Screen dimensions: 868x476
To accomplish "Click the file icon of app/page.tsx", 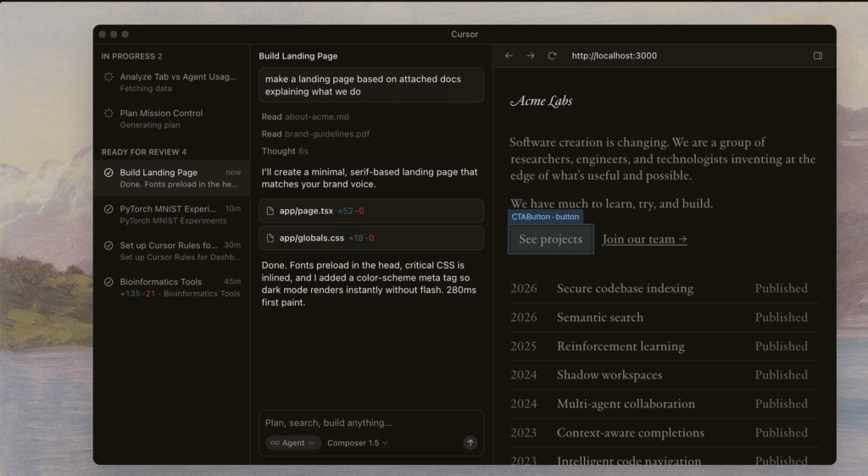I will click(x=270, y=211).
